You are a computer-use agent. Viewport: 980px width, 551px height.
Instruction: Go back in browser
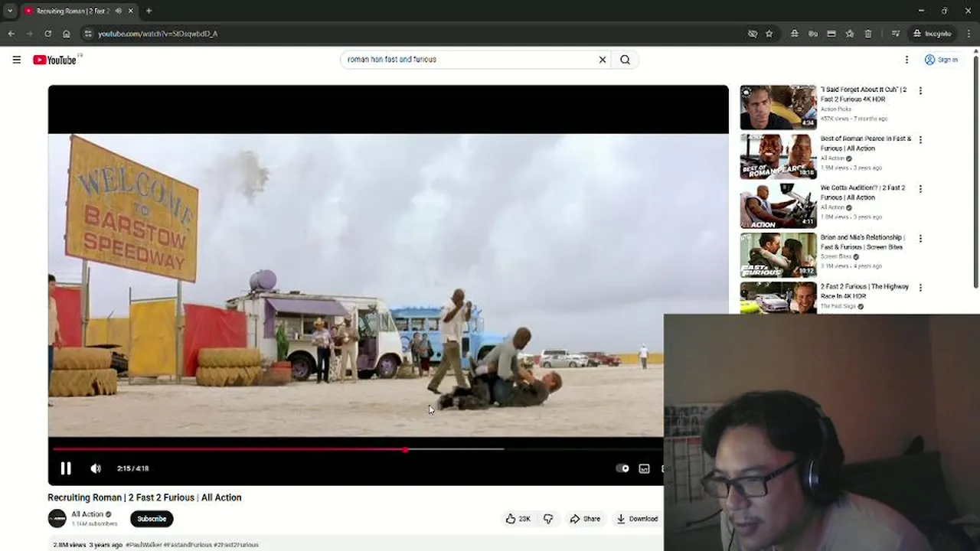(11, 34)
